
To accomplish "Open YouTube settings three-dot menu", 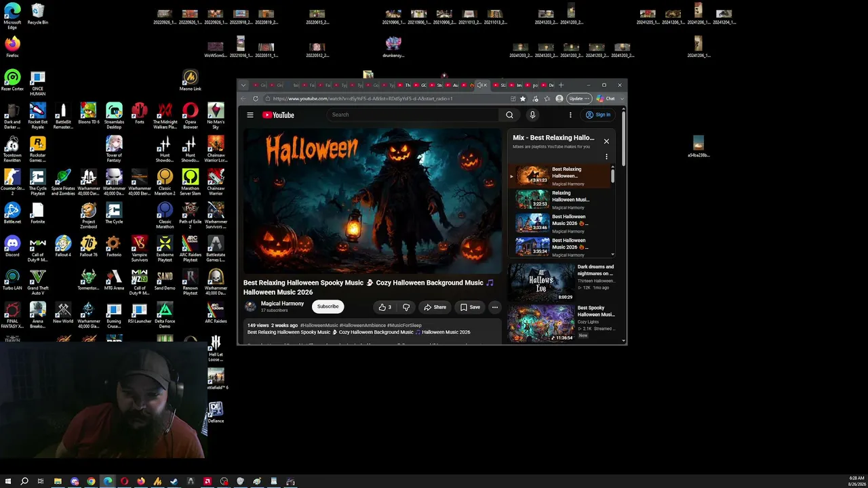I will 570,115.
